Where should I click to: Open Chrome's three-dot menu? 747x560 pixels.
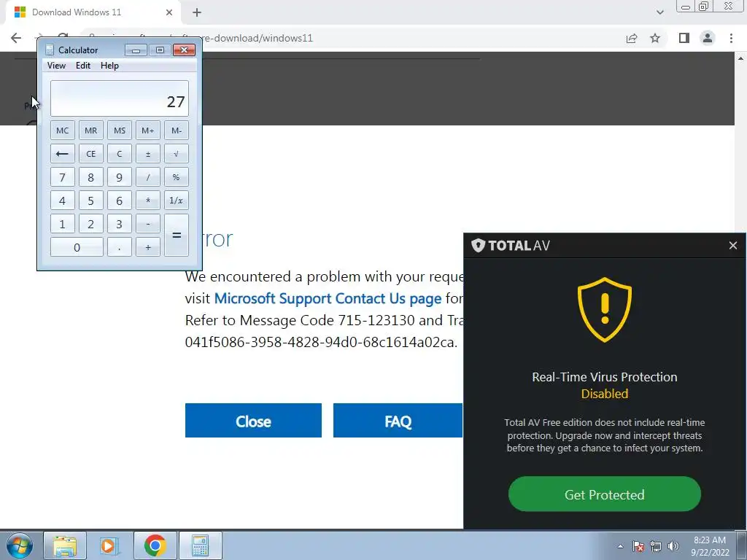coord(731,38)
